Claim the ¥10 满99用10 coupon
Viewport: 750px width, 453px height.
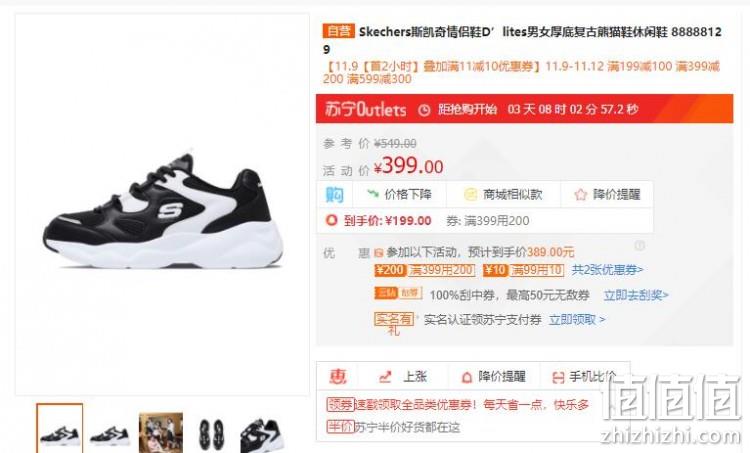click(523, 270)
